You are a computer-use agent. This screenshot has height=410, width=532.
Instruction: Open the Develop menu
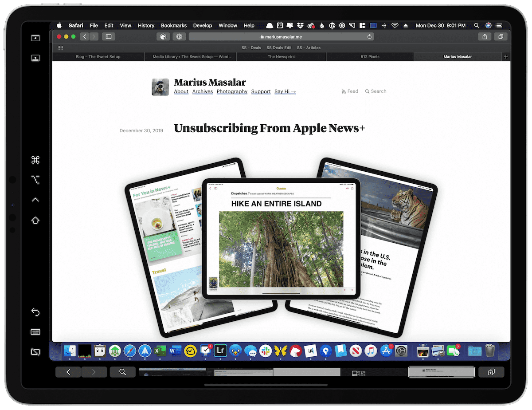coord(203,26)
